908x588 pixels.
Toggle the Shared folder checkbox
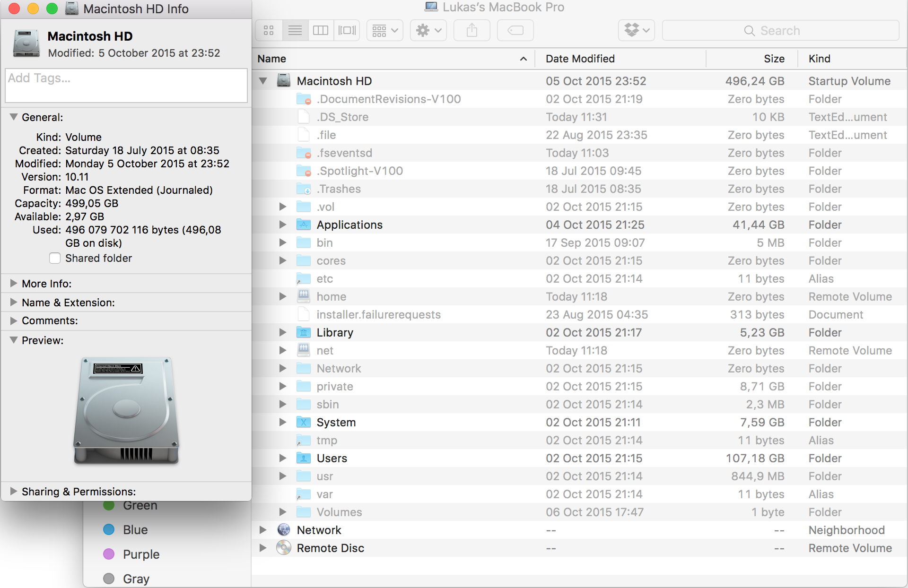pos(55,258)
